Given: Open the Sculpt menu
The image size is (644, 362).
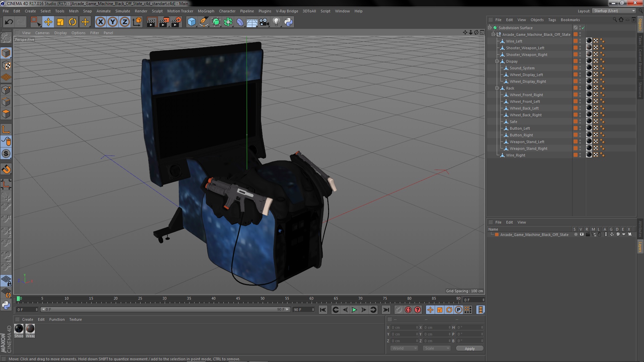Looking at the screenshot, I should (x=157, y=11).
